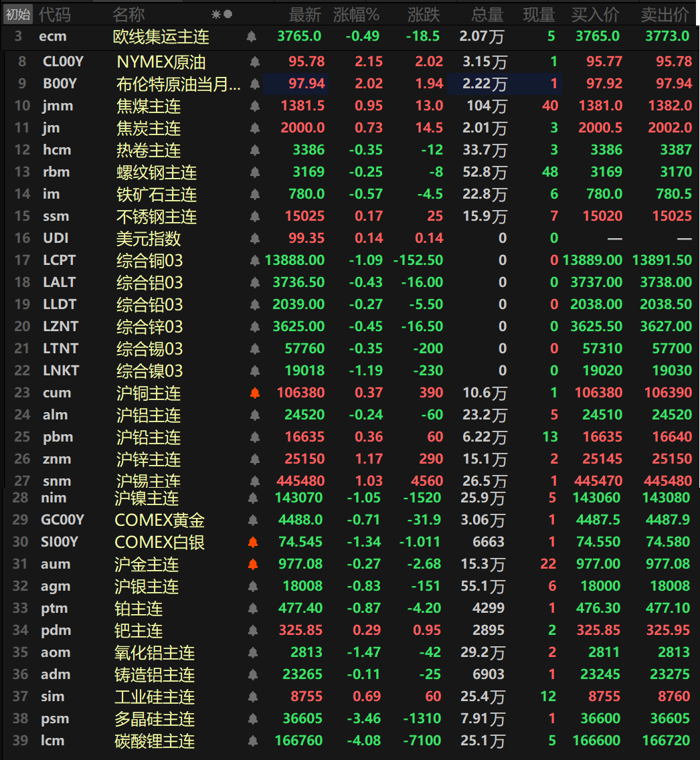Click code snm in row 27
The height and width of the screenshot is (760, 700).
[57, 481]
